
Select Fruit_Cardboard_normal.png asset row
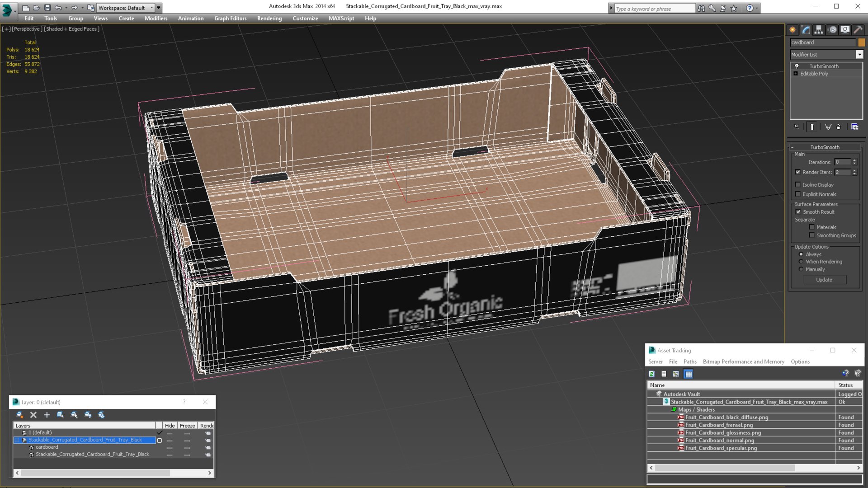click(719, 441)
